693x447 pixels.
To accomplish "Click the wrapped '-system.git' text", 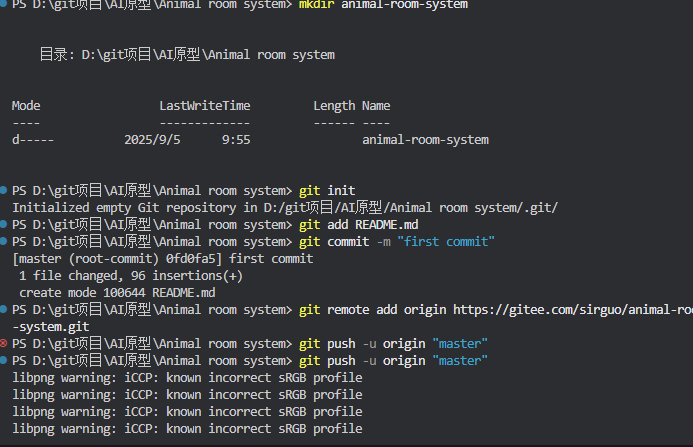I will [x=50, y=327].
